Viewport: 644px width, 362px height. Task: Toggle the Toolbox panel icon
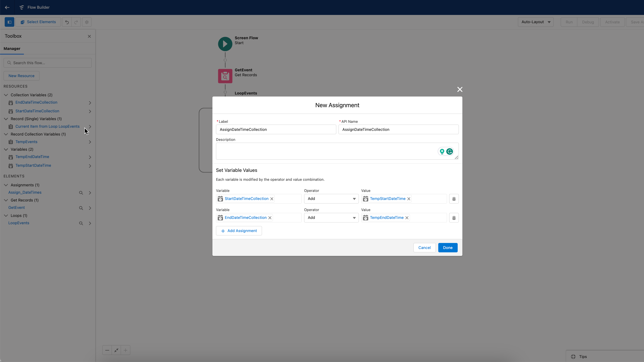click(10, 22)
